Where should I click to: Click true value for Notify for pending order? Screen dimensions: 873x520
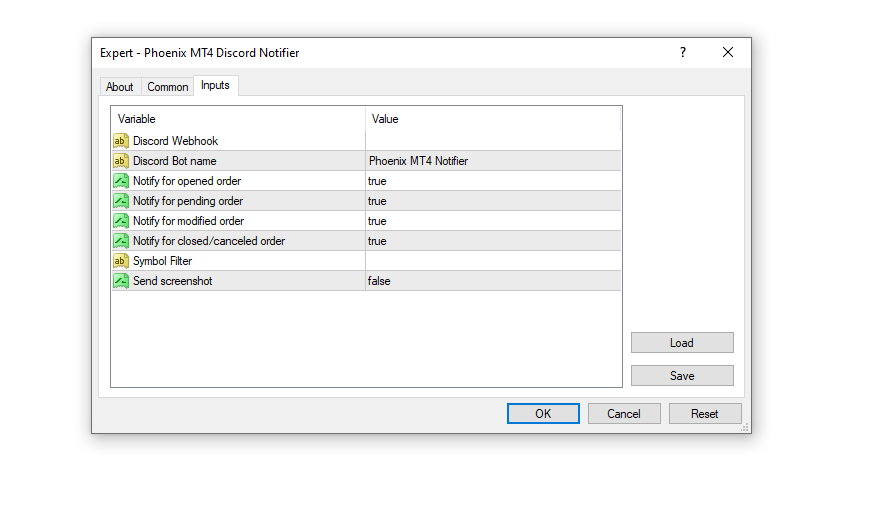point(493,201)
